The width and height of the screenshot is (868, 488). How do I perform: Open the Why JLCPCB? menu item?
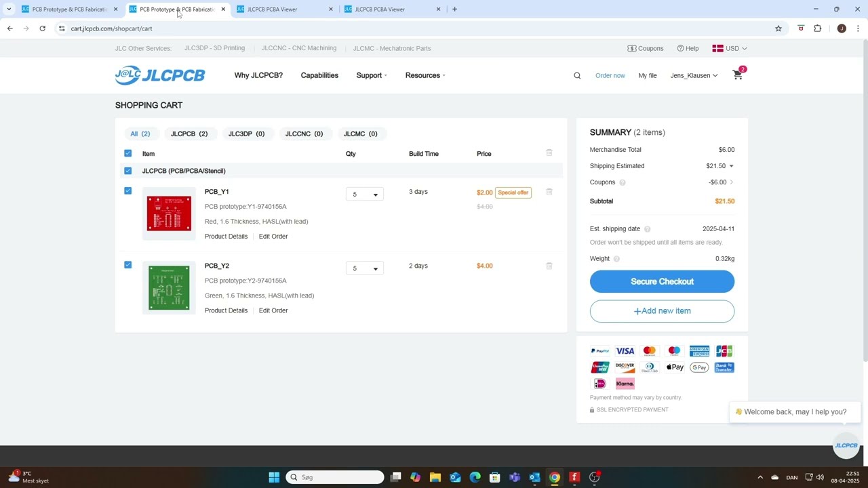click(x=258, y=75)
